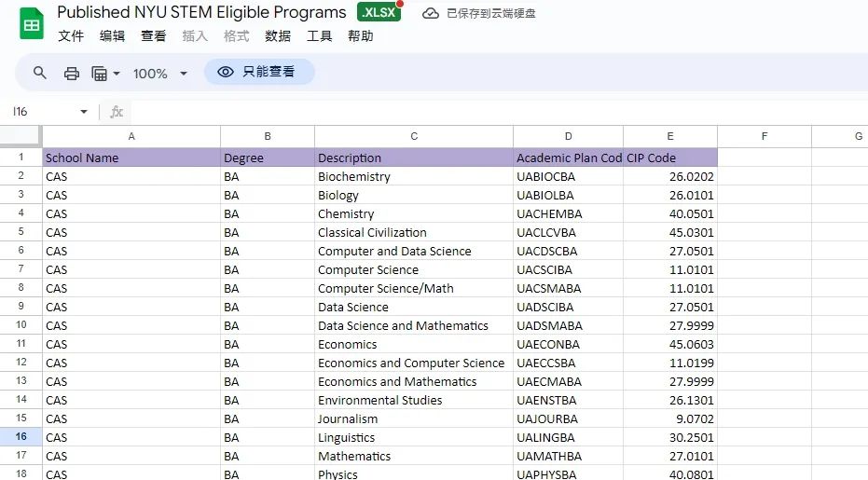This screenshot has width=868, height=480.
Task: Select column C header
Action: (414, 136)
